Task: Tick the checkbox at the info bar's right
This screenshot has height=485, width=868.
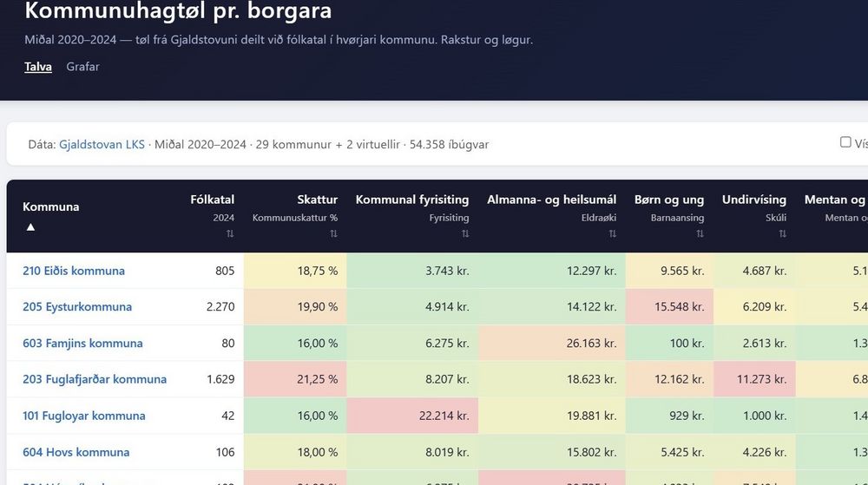Action: coord(845,142)
